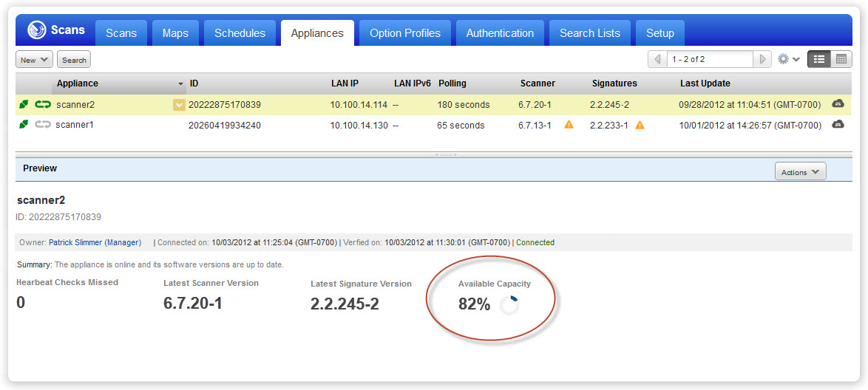This screenshot has width=868, height=390.
Task: Click the Qualys Scans logo icon
Action: (37, 30)
